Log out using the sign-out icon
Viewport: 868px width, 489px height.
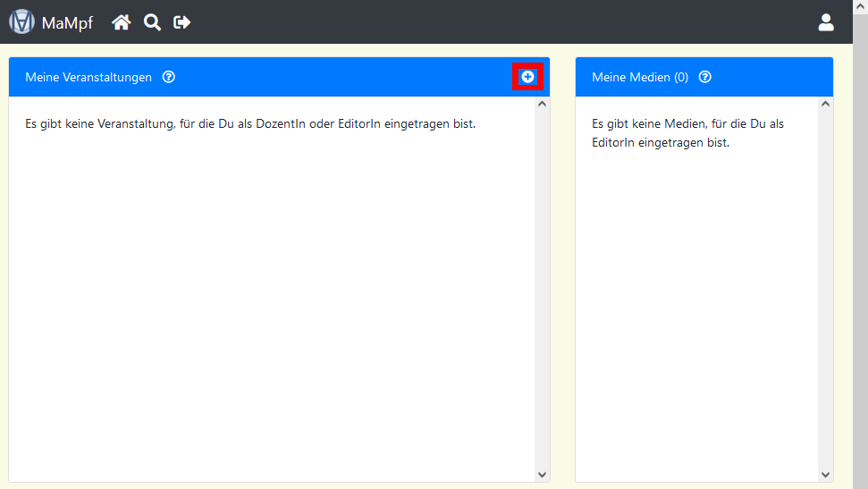coord(182,22)
